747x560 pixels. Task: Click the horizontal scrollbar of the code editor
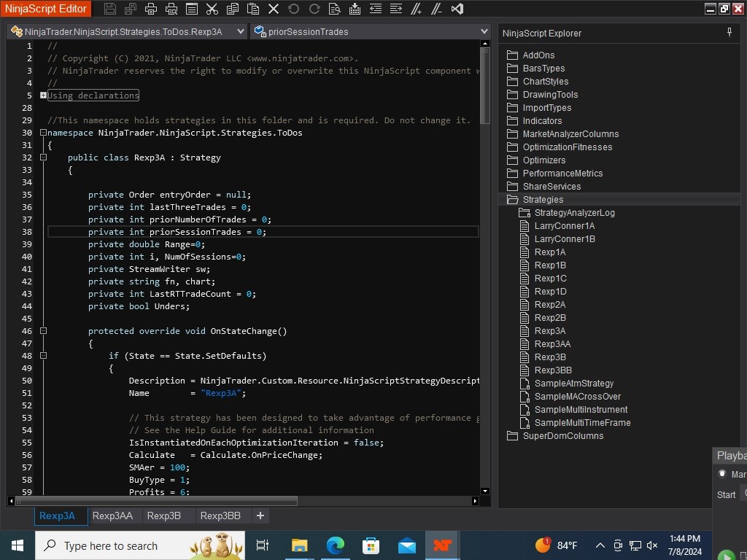tap(157, 501)
